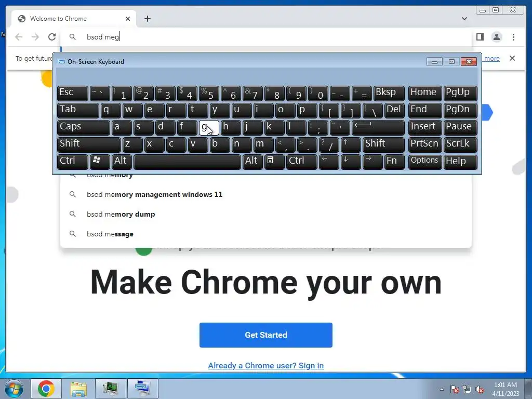This screenshot has width=532, height=399.
Task: Click the Back navigation arrow in Chrome
Action: pos(19,37)
